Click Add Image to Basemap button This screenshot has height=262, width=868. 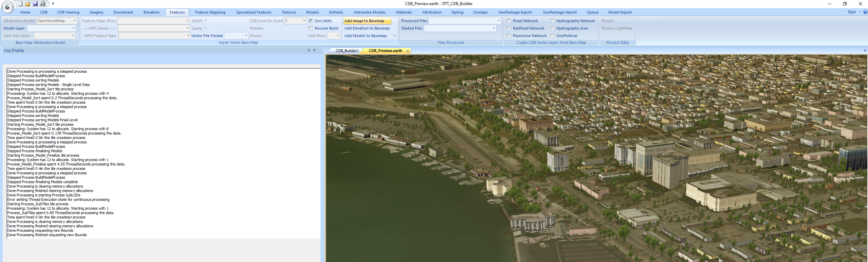367,21
